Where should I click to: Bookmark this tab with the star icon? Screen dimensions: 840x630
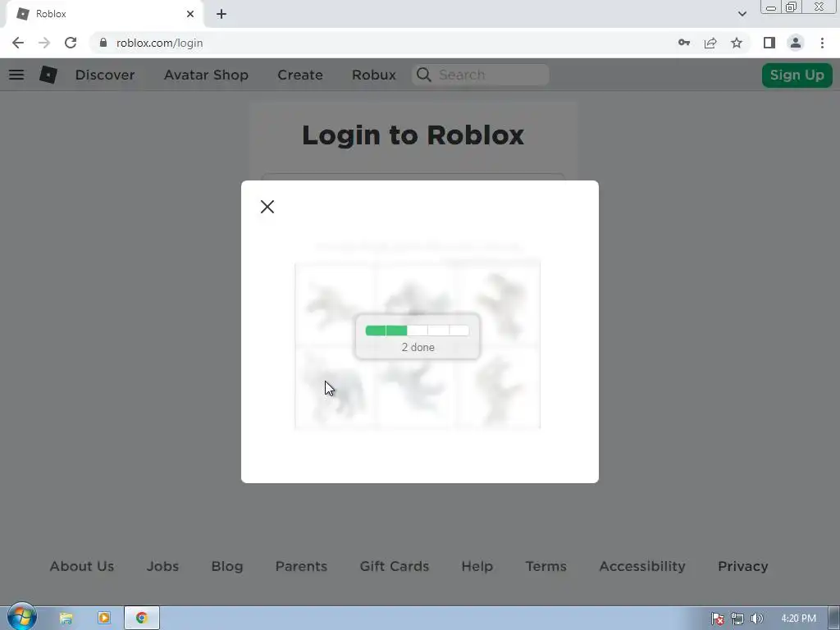(x=737, y=43)
